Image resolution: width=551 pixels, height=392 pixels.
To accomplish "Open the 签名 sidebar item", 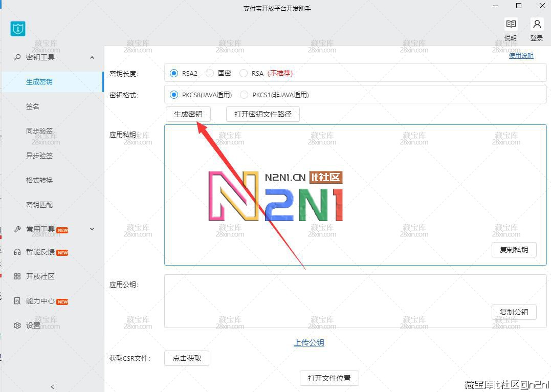I will click(33, 106).
